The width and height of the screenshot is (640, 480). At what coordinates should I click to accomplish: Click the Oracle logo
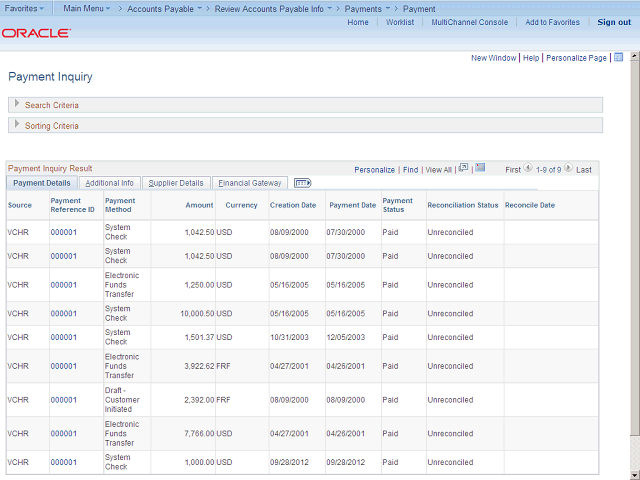click(x=36, y=33)
